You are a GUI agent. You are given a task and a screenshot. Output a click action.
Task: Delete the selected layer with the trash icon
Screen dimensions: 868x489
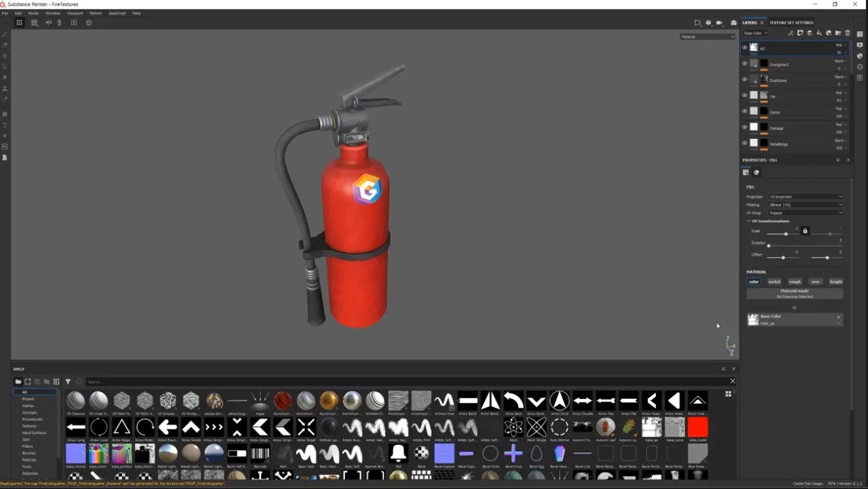coord(847,32)
